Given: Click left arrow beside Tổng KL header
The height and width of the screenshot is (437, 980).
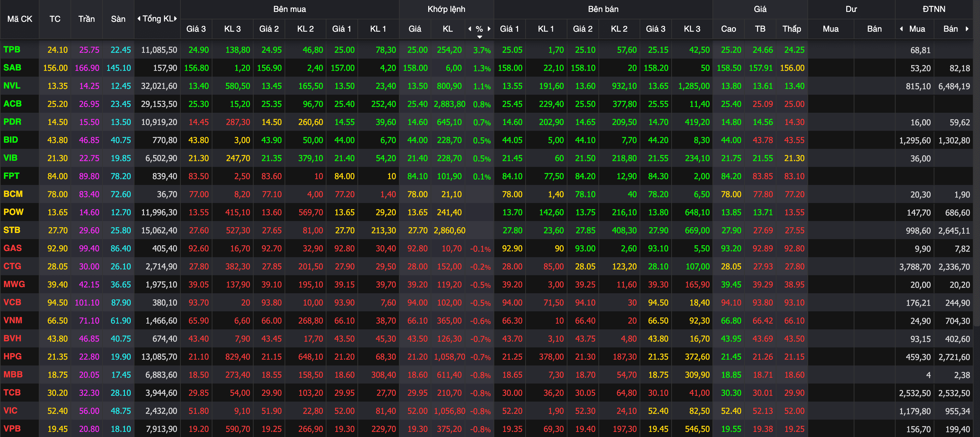Looking at the screenshot, I should 139,19.
